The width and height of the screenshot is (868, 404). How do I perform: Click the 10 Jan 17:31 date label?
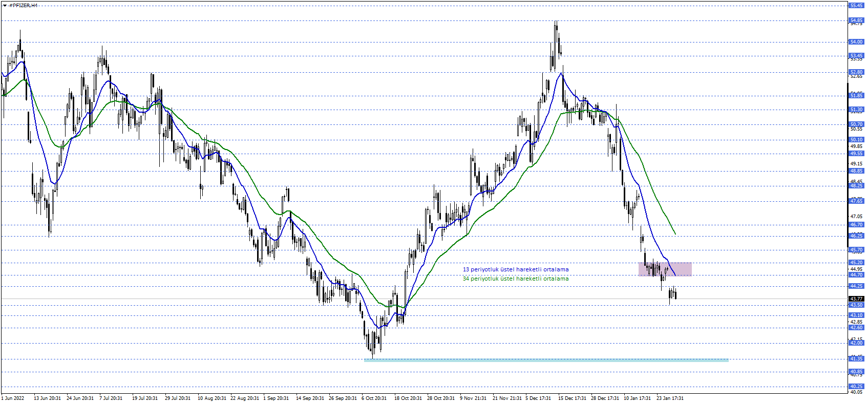click(x=637, y=398)
